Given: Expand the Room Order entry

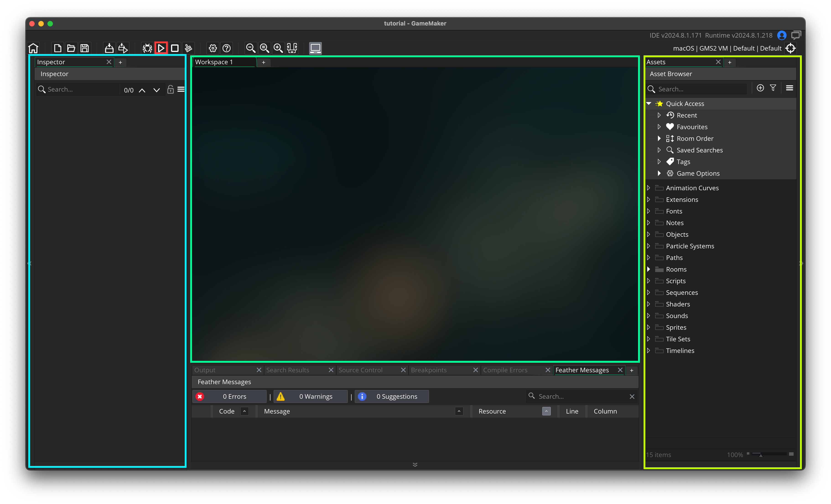Looking at the screenshot, I should [x=659, y=139].
